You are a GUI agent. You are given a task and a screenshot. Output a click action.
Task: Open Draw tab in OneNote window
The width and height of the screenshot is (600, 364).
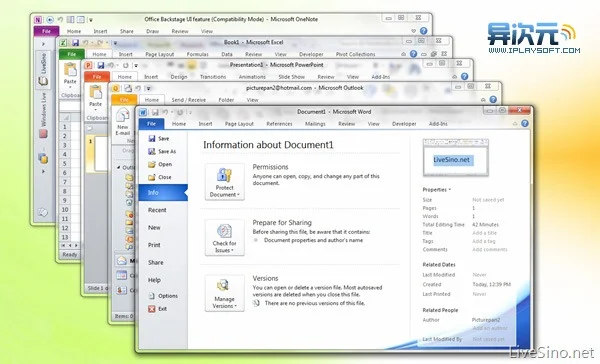[x=152, y=31]
